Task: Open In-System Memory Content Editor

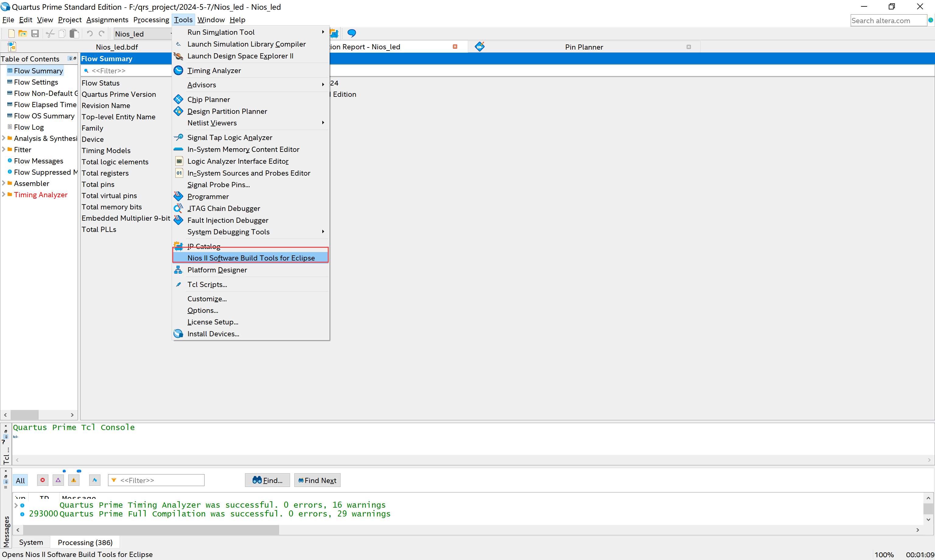Action: point(250,149)
